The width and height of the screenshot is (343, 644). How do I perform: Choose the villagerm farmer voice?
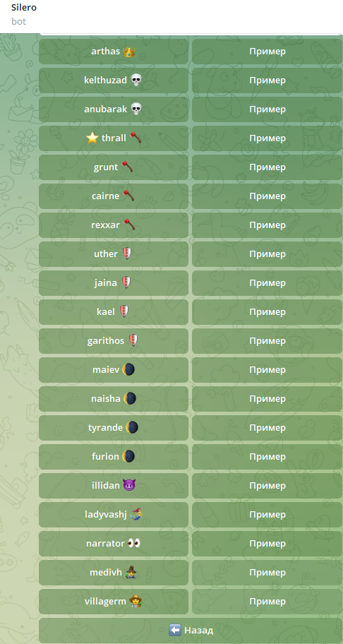point(114,602)
